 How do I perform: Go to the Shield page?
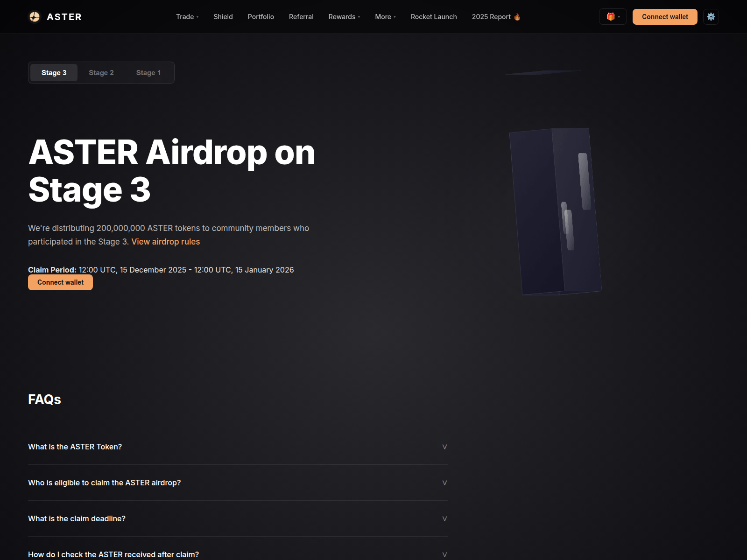223,17
